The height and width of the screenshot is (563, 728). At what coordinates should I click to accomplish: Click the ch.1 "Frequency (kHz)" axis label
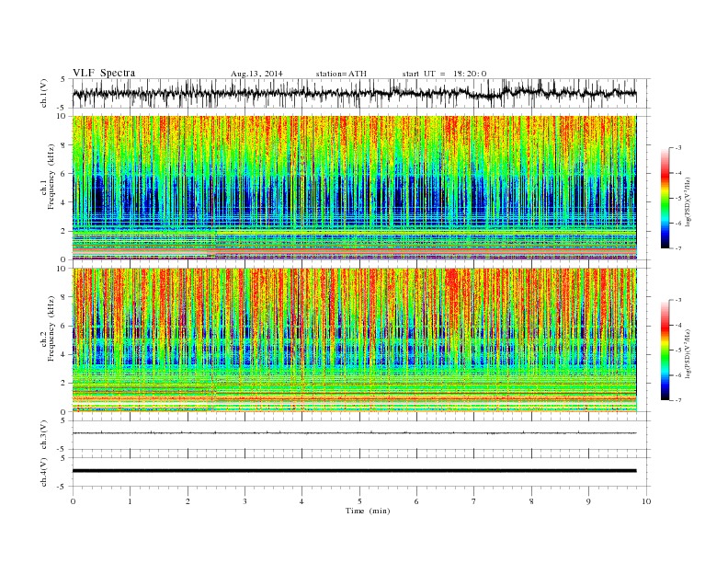[51, 177]
